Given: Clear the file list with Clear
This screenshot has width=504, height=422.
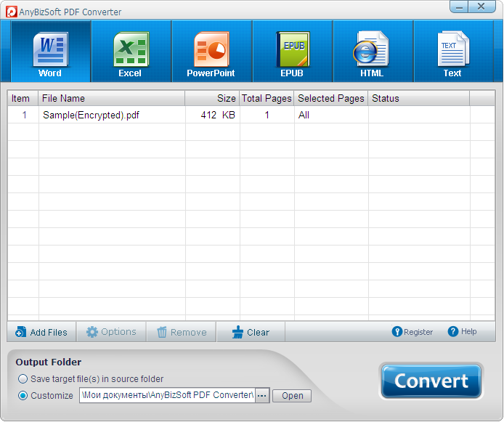Looking at the screenshot, I should point(251,332).
